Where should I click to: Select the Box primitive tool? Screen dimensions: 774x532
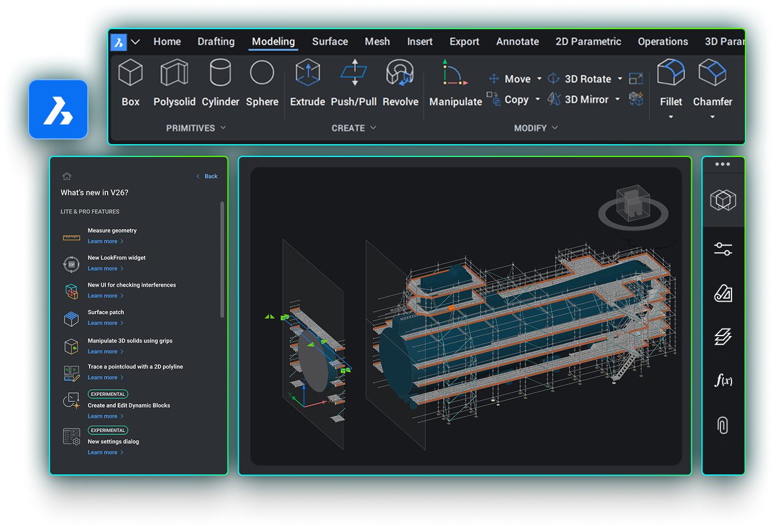click(130, 74)
